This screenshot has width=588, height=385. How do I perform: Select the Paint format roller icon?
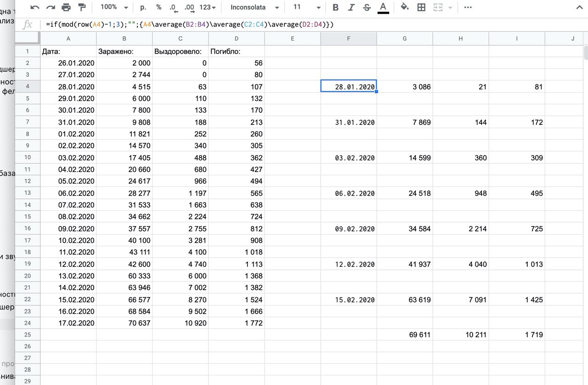[82, 7]
